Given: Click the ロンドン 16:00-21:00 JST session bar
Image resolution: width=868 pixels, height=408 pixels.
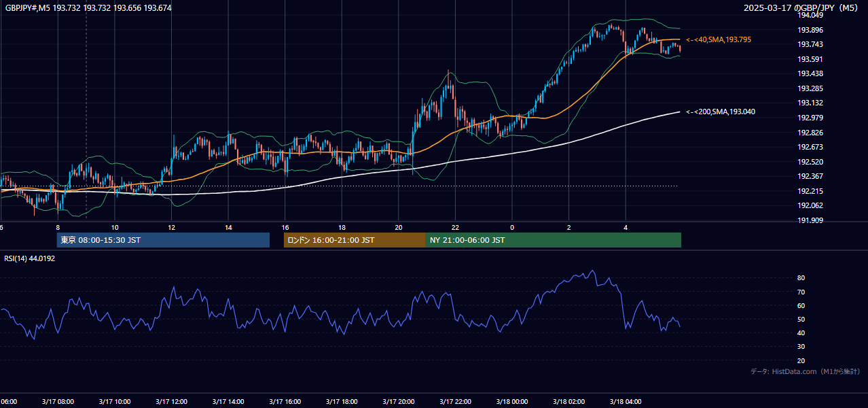Looking at the screenshot, I should (355, 240).
